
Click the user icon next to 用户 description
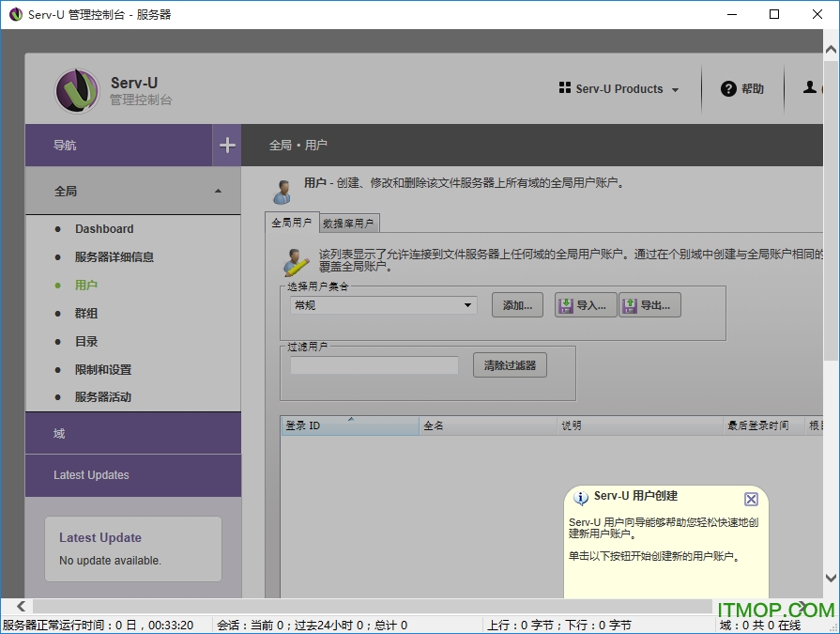(x=283, y=192)
